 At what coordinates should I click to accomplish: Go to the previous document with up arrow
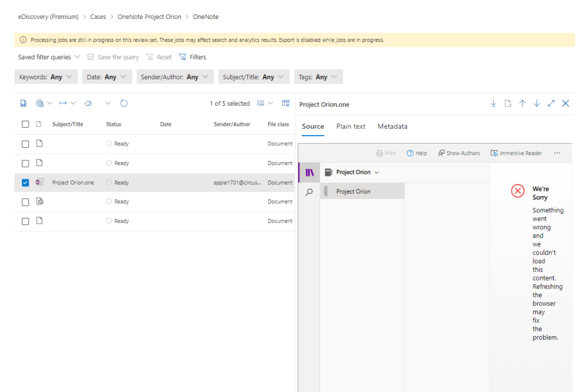[522, 103]
